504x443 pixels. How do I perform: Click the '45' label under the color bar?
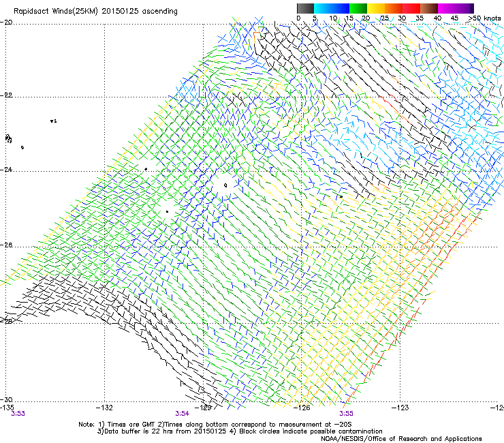[454, 18]
